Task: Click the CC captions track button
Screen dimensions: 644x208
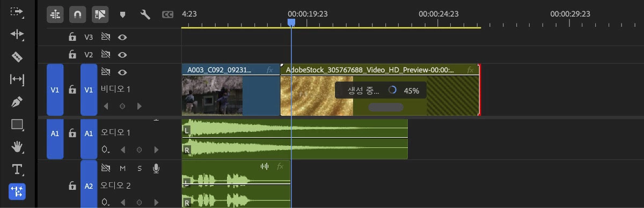Action: click(x=168, y=15)
